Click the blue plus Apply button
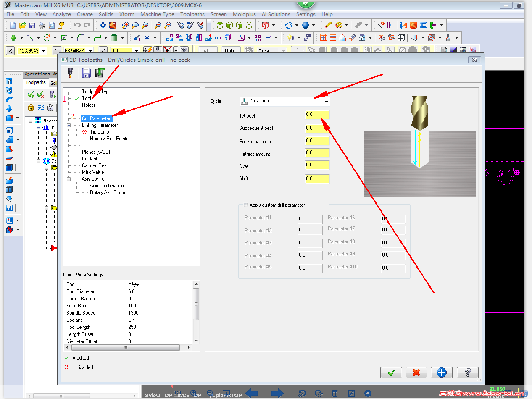 (x=442, y=373)
